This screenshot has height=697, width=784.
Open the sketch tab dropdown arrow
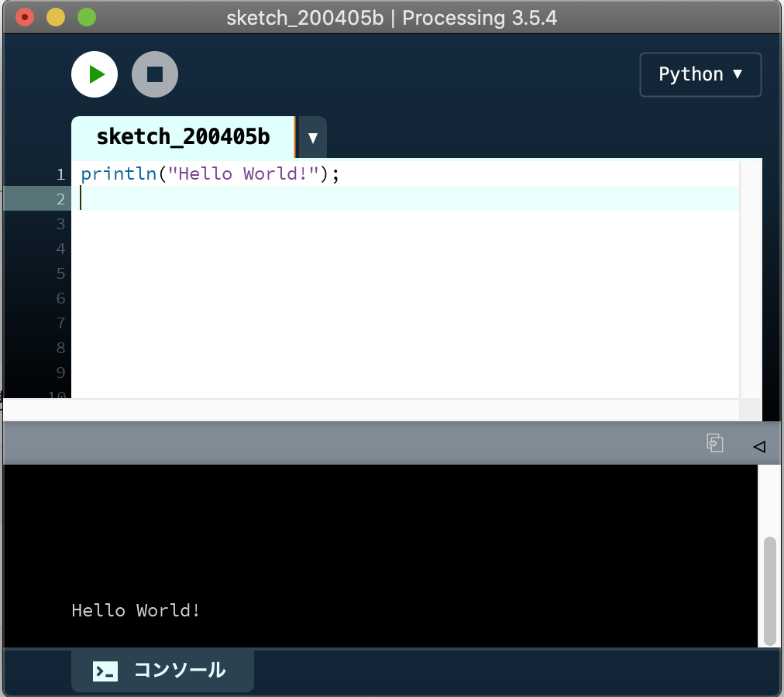tap(312, 136)
